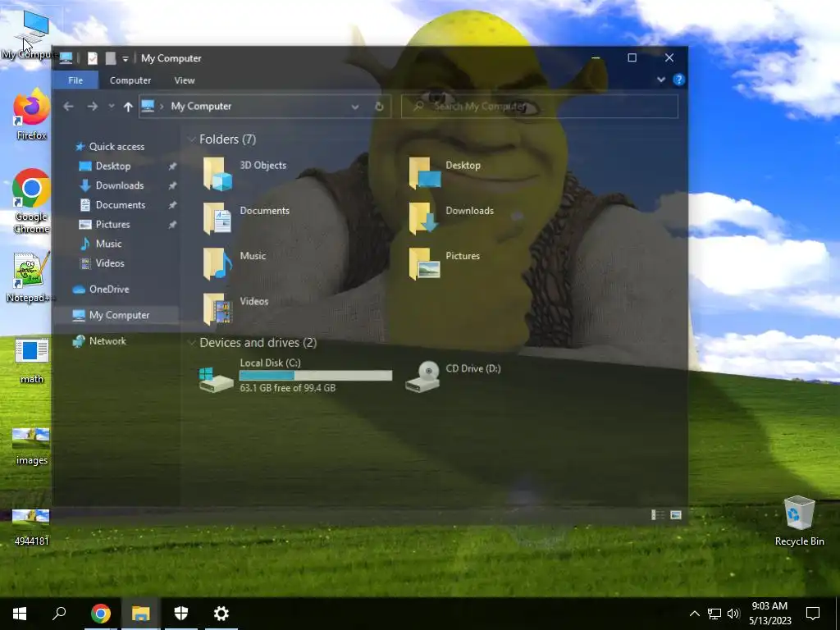Screen dimensions: 840x630
Task: Select Videos in navigation pane
Action: 110,263
